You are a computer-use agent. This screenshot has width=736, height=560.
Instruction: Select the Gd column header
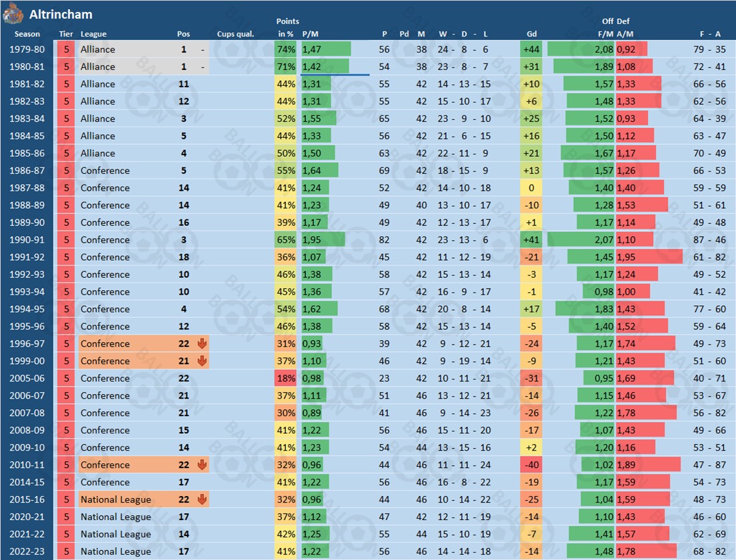pyautogui.click(x=531, y=34)
